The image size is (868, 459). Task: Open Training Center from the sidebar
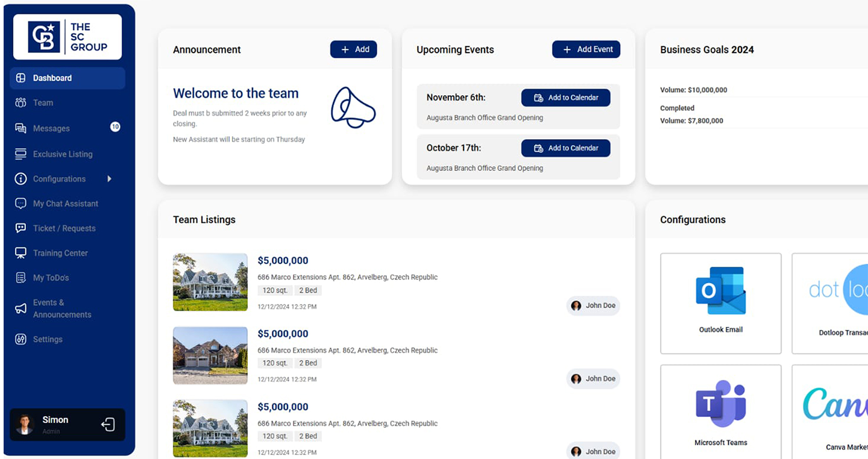tap(60, 253)
